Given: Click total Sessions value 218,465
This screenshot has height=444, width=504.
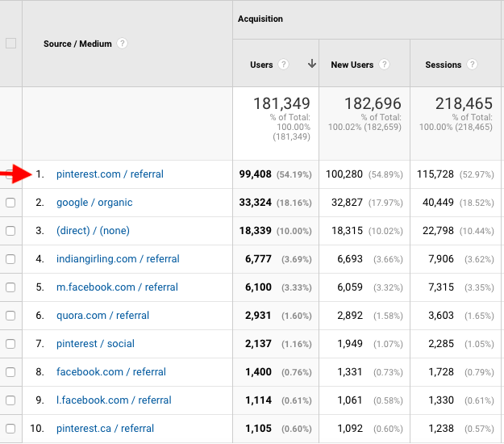Looking at the screenshot, I should (x=464, y=103).
